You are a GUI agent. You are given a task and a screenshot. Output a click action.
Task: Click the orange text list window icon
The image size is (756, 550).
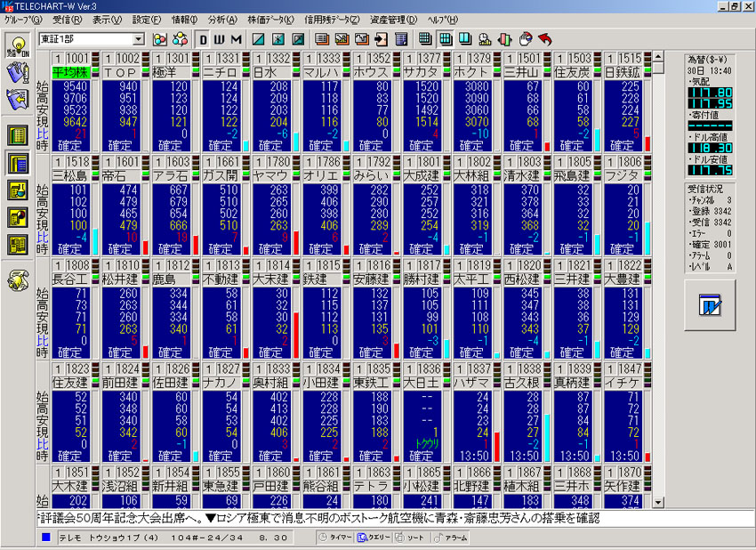tap(322, 39)
